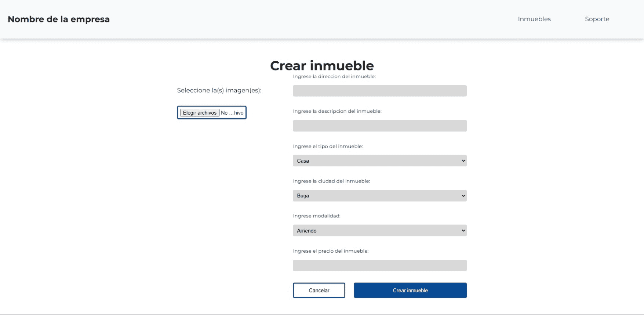This screenshot has width=644, height=317.
Task: Open the property type dropdown showing Casa
Action: (x=379, y=161)
